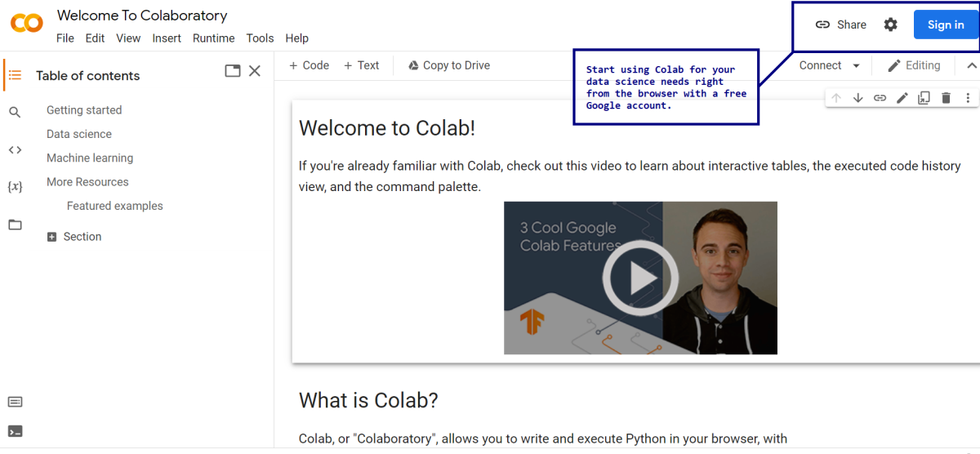Screen dimensions: 980x454
Task: Open settings gear icon
Action: click(890, 24)
